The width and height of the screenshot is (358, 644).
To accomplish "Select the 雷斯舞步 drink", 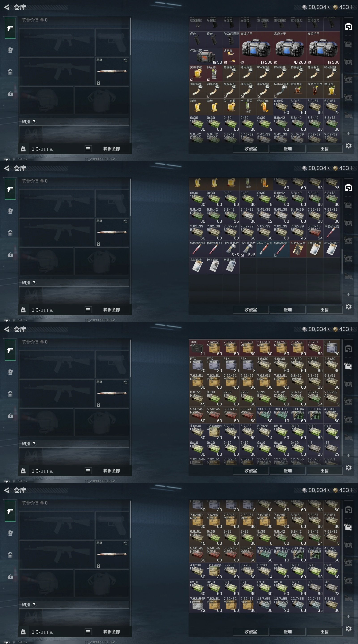I will coord(298,90).
